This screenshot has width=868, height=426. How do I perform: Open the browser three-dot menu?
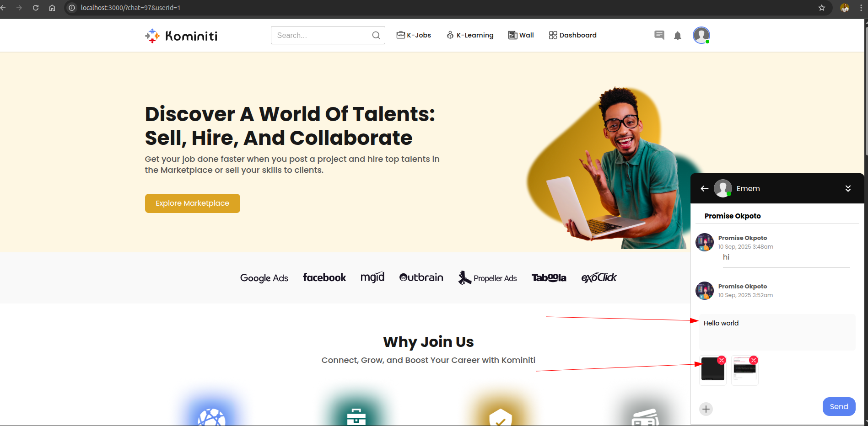[x=861, y=8]
